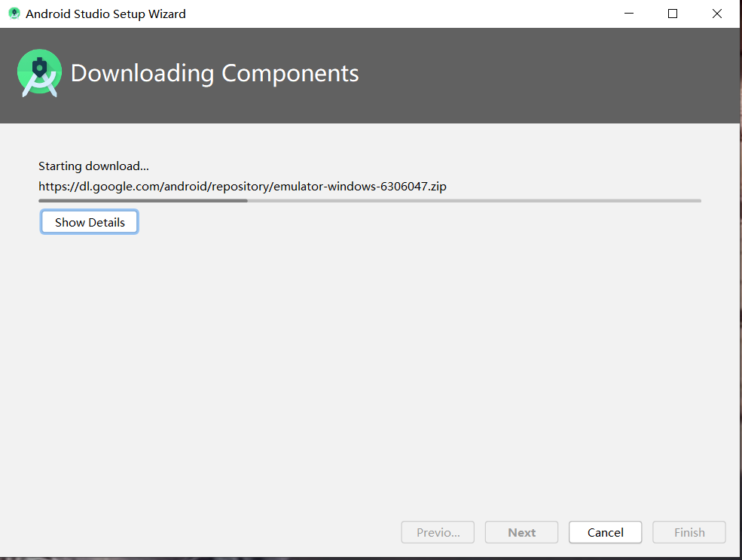742x560 pixels.
Task: Click the disabled Previous button
Action: coord(438,532)
